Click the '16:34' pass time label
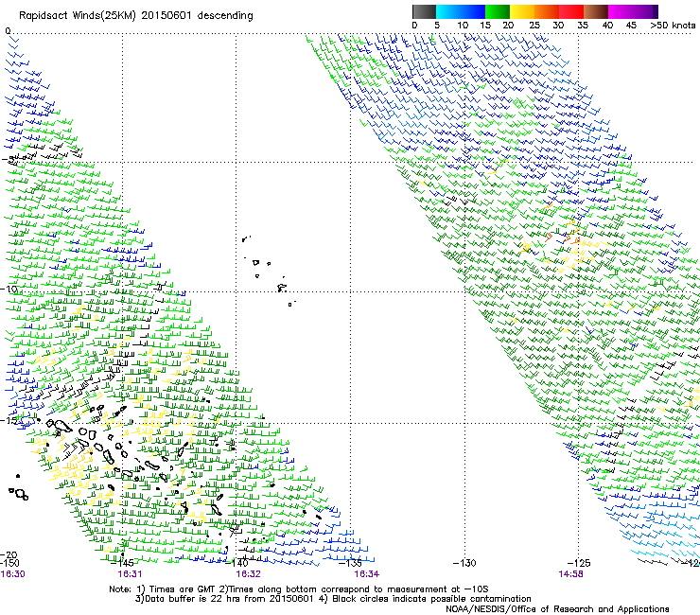This screenshot has width=700, height=615. coord(366,574)
